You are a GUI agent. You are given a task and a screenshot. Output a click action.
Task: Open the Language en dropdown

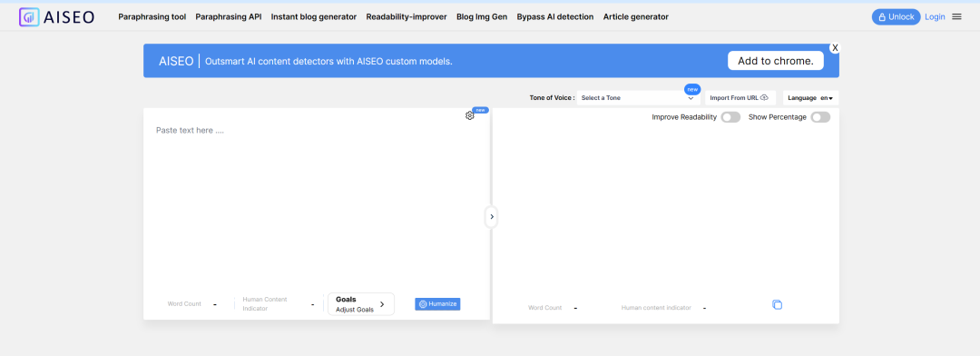(810, 97)
